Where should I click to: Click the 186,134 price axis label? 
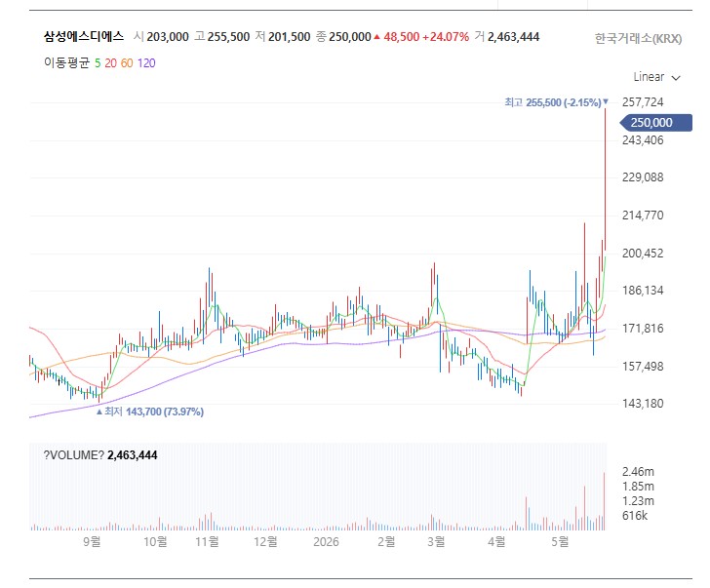click(643, 291)
